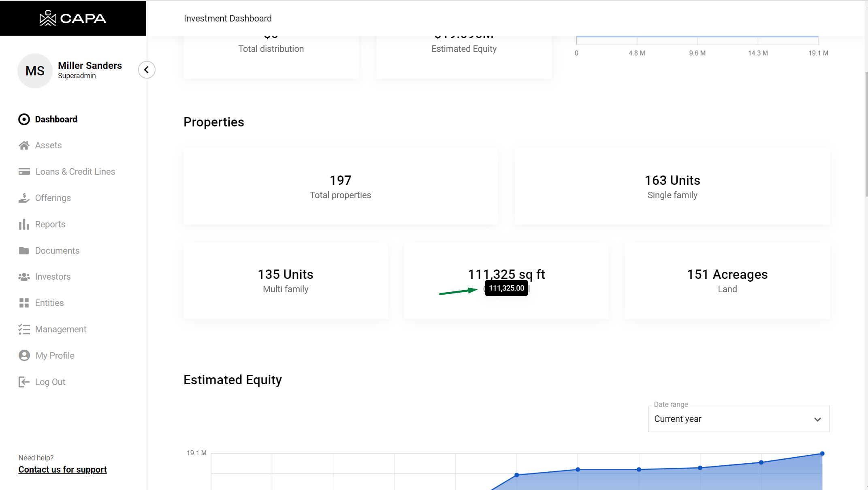Click the Entities grid icon

pyautogui.click(x=24, y=303)
